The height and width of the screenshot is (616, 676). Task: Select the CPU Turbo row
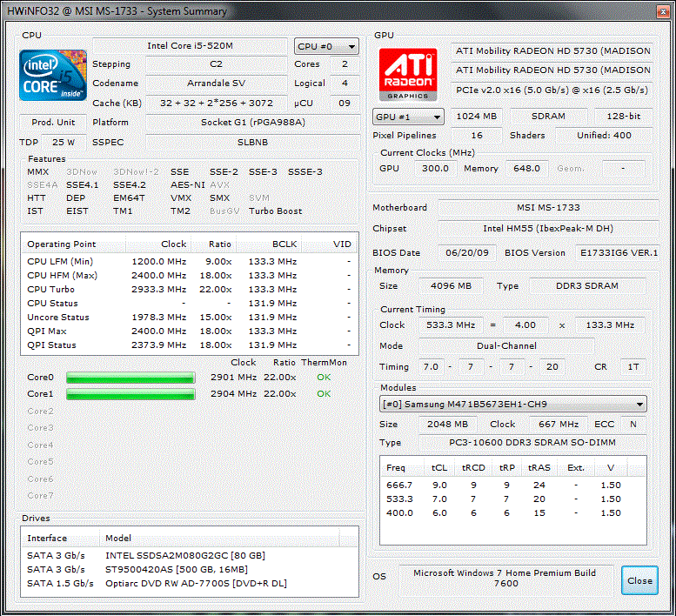[x=190, y=289]
